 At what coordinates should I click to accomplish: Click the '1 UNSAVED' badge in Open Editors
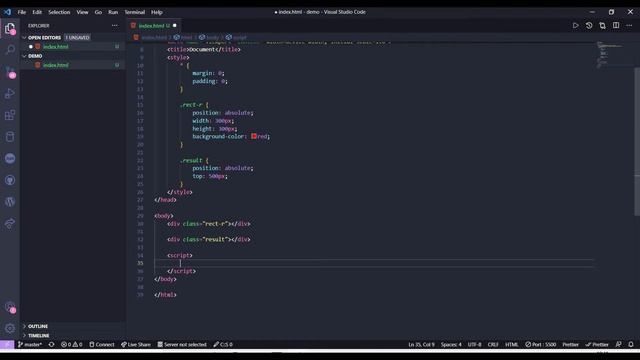coord(78,38)
